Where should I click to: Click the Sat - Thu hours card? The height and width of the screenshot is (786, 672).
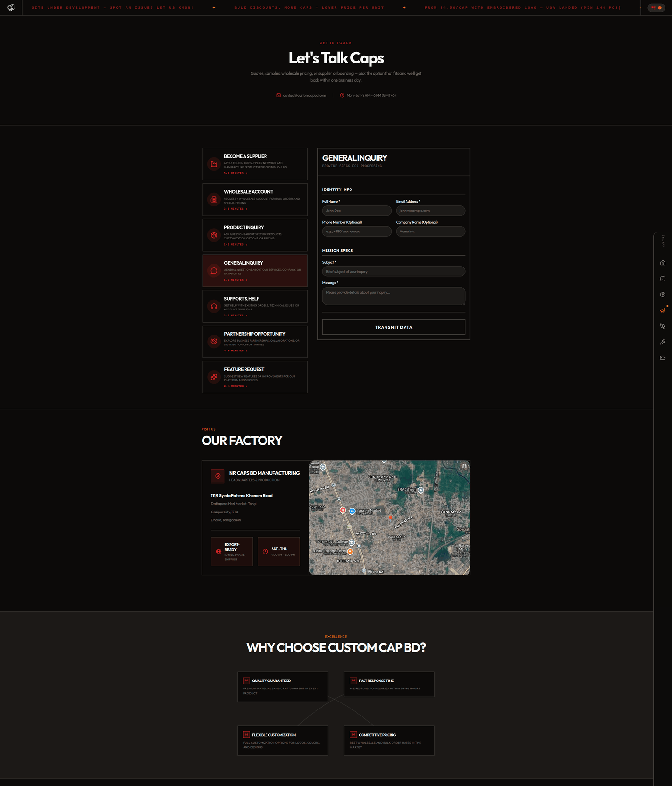point(279,551)
